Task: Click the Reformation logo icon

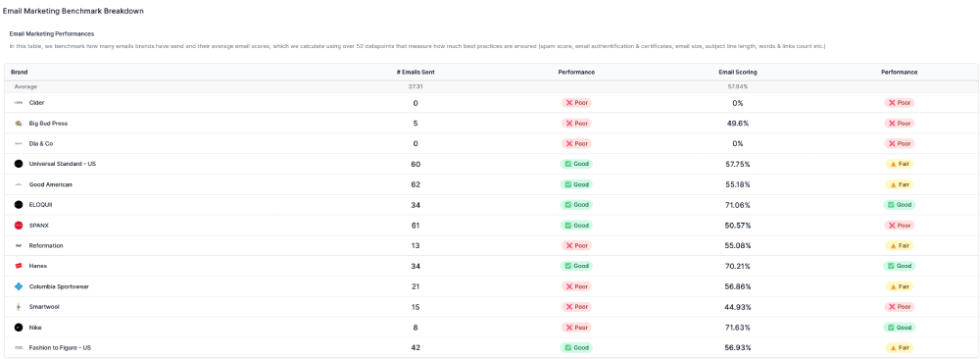Action: pyautogui.click(x=18, y=246)
